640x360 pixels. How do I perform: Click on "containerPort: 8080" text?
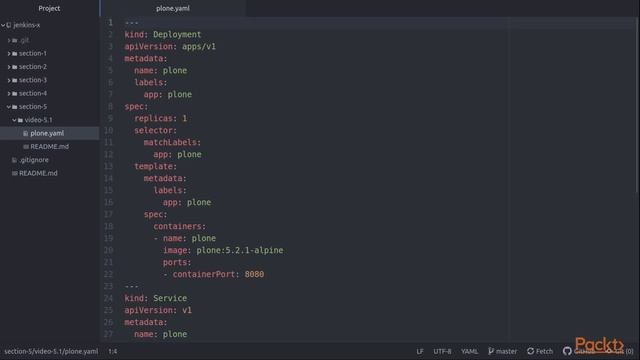coord(218,274)
